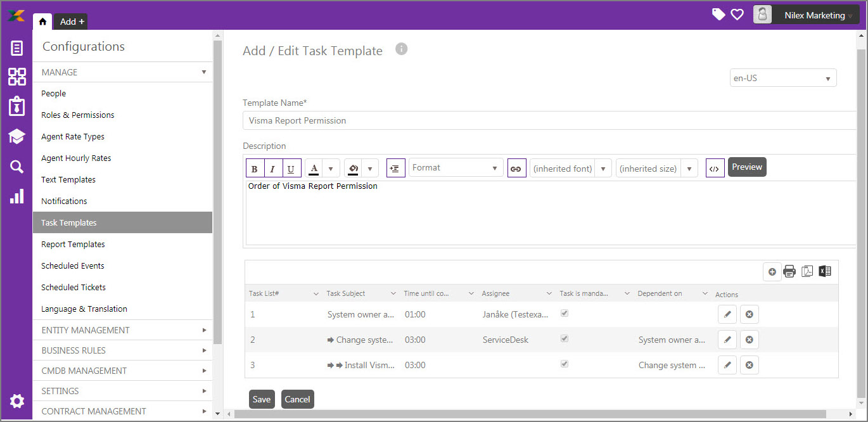Open Task Subject column menu arrow
This screenshot has height=422, width=868.
[393, 293]
